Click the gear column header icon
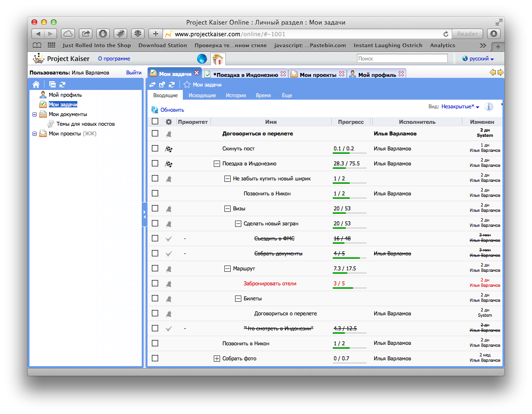This screenshot has height=414, width=532. click(x=169, y=122)
